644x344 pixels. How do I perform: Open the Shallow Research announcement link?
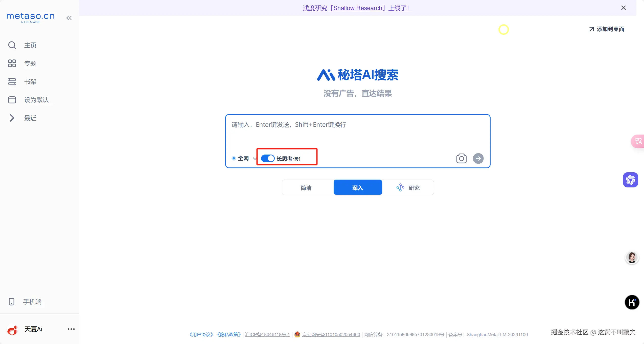(357, 8)
